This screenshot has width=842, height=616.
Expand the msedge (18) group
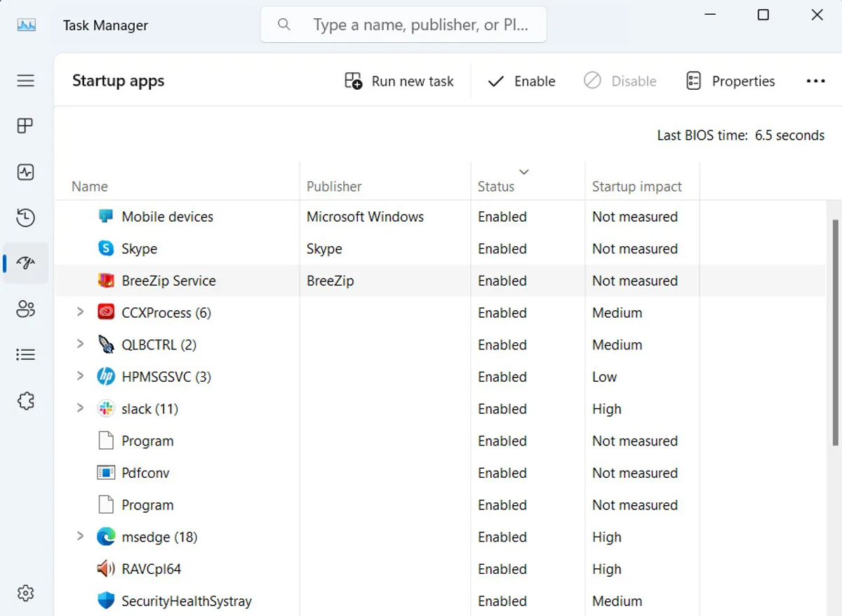coord(80,537)
